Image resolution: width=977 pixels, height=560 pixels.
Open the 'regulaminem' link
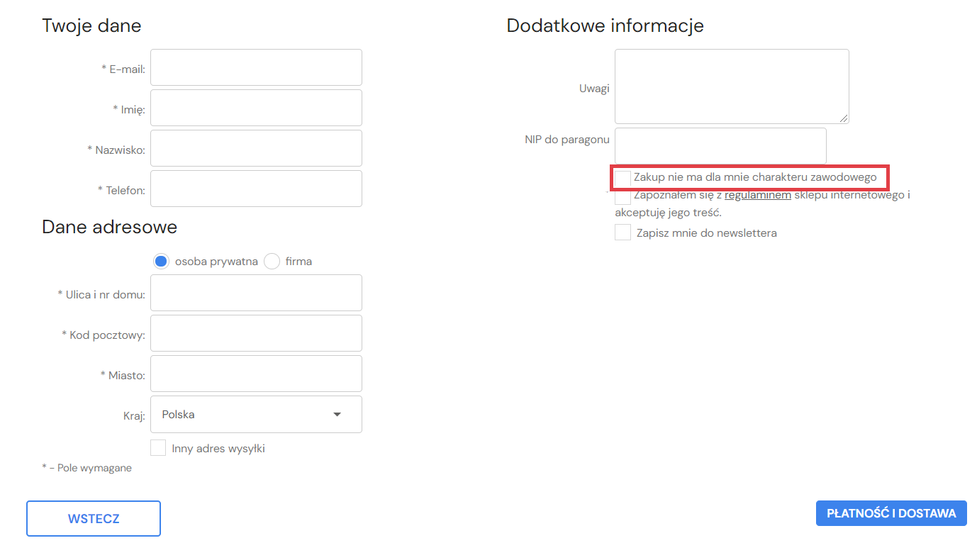(x=757, y=195)
